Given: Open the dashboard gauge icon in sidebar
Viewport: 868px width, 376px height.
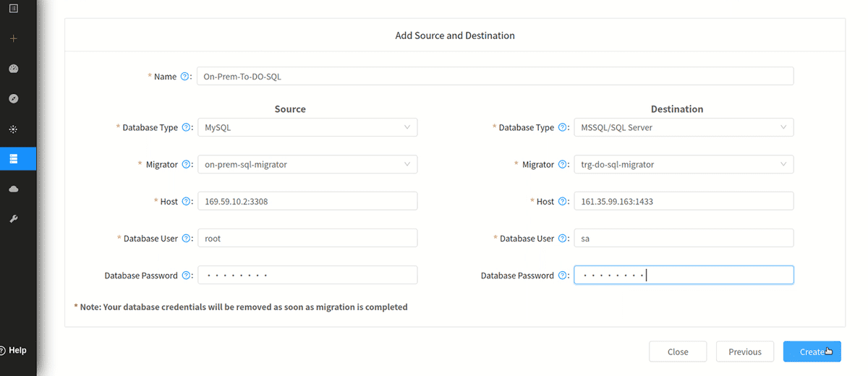Looking at the screenshot, I should point(13,69).
